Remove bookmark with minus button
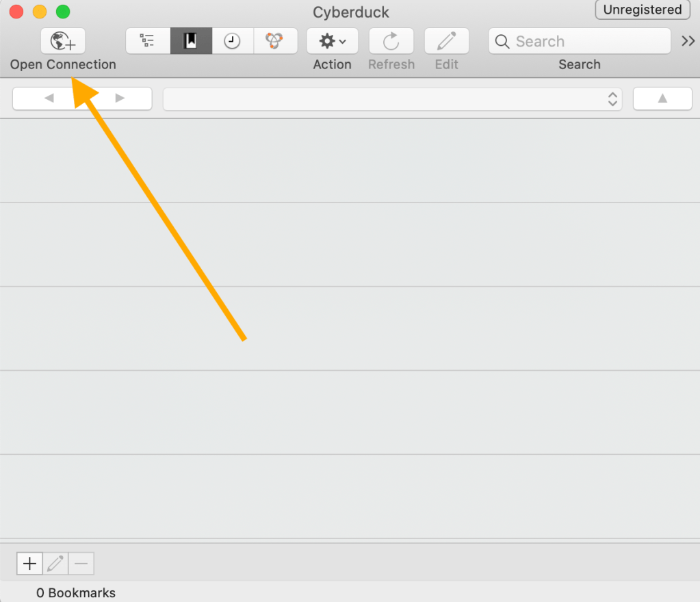Image resolution: width=700 pixels, height=602 pixels. coord(81,564)
